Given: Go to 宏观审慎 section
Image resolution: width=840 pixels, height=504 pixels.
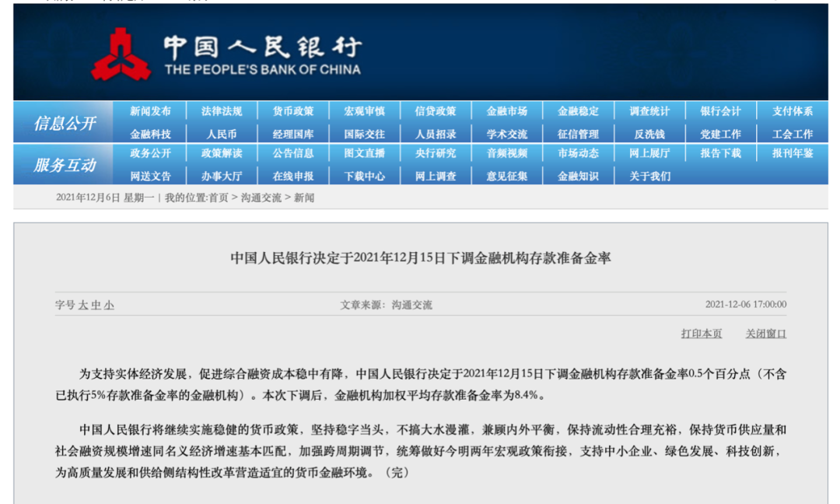Looking at the screenshot, I should point(364,111).
